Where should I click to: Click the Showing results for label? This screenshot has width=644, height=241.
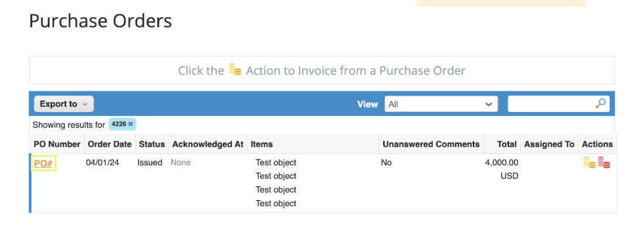click(x=68, y=124)
